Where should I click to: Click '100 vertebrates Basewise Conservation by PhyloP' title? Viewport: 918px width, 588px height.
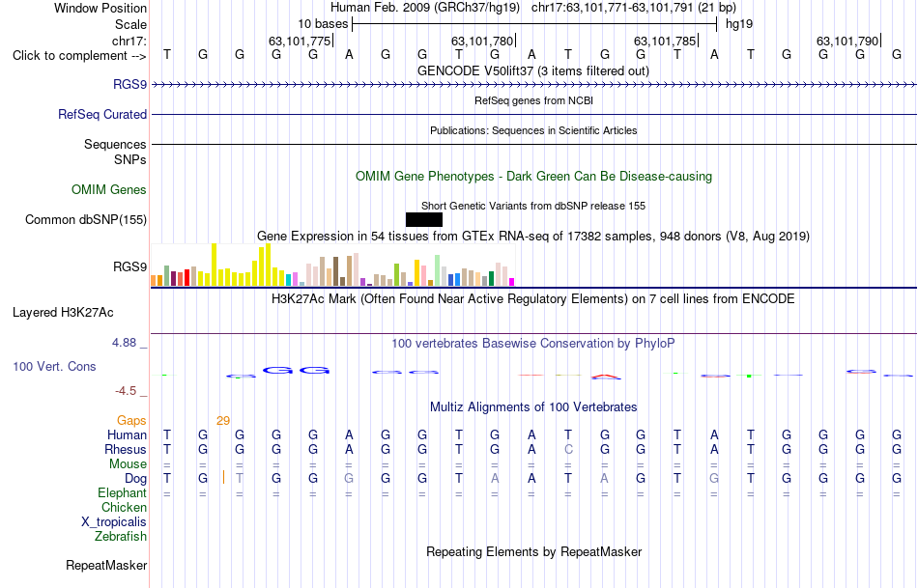(x=533, y=344)
